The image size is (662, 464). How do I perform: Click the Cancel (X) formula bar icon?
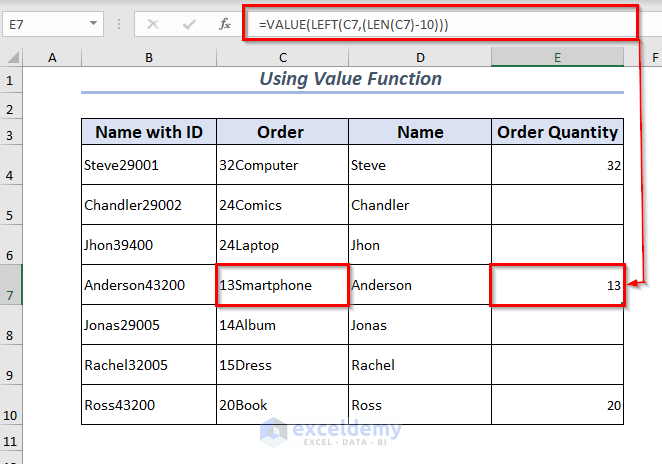(153, 24)
